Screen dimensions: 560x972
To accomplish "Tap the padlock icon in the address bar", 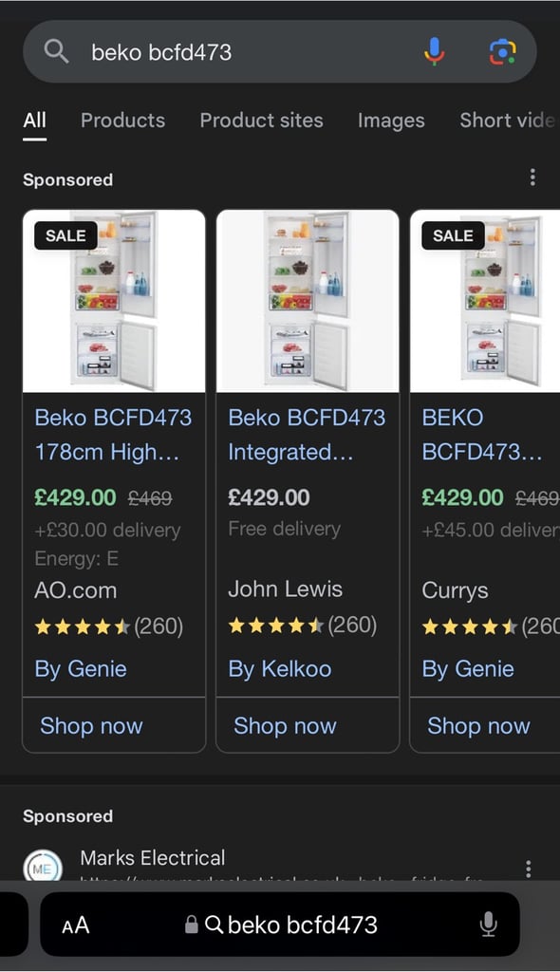I will (193, 925).
